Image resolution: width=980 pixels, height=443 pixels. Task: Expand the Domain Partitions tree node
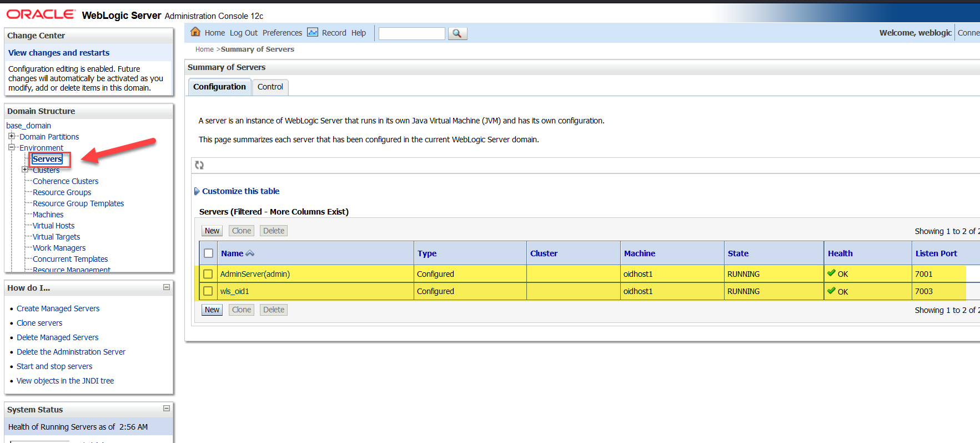[x=11, y=136]
